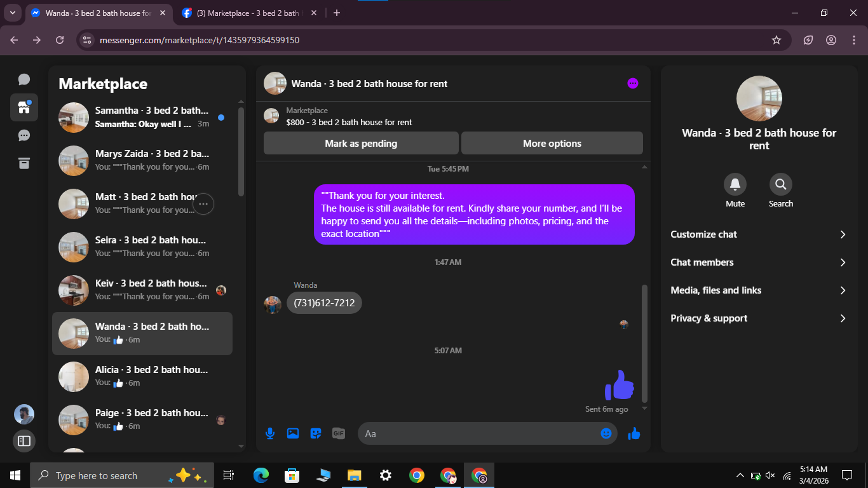The height and width of the screenshot is (488, 868).
Task: Click the browser back arrow
Action: click(14, 40)
